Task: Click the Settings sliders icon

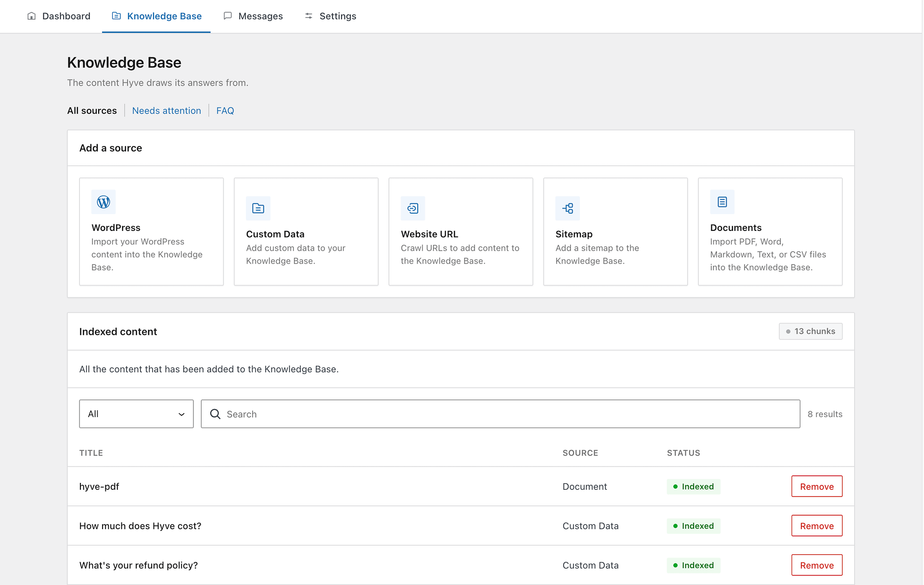Action: 308,16
